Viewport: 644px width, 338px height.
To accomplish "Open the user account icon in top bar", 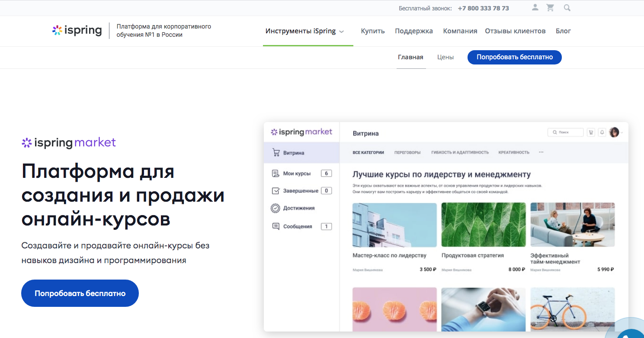I will click(x=535, y=7).
